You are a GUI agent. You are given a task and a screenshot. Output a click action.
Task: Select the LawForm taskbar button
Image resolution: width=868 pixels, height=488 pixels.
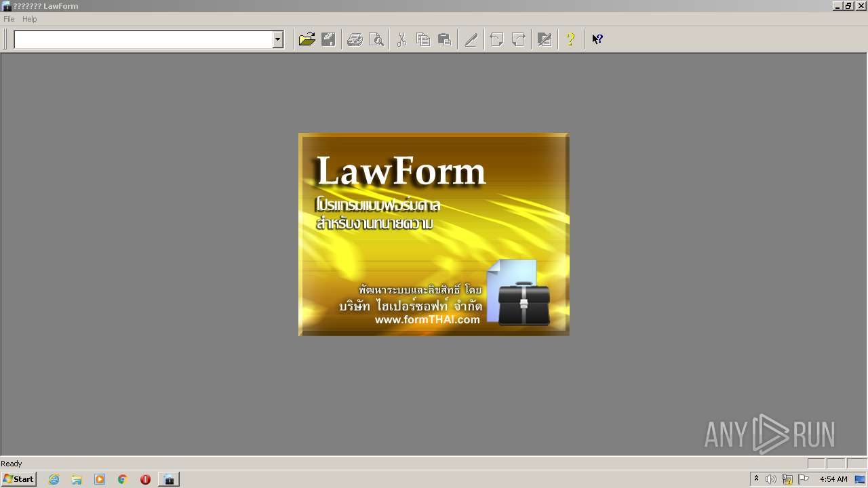(x=169, y=479)
